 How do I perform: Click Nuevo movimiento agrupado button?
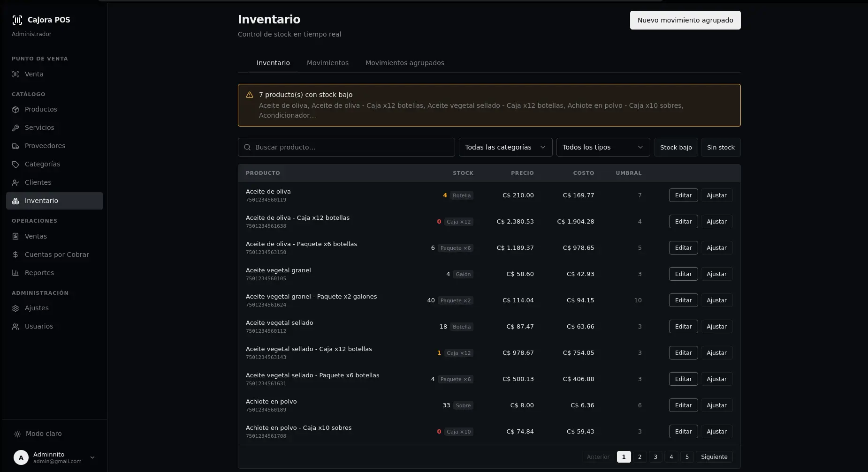(x=685, y=20)
